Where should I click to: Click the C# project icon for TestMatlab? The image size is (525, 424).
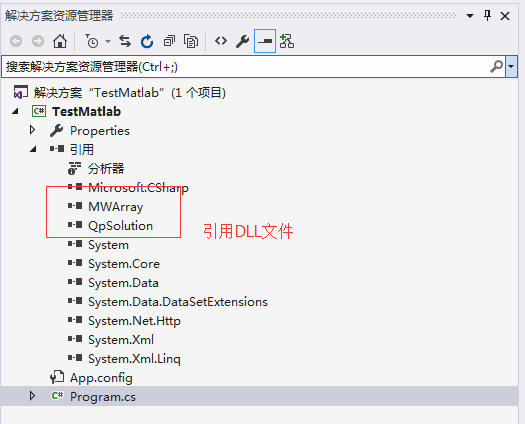[x=39, y=111]
